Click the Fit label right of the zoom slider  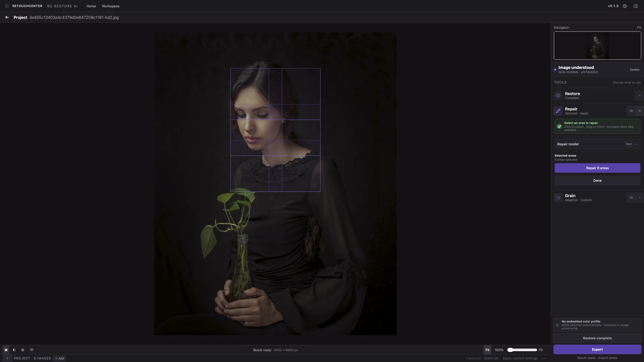coord(541,350)
